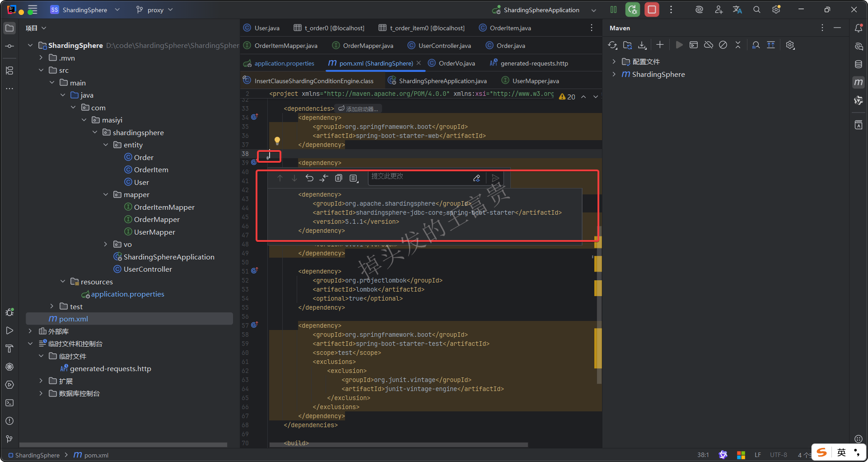Open the ShardingSphere project dropdown

point(85,9)
